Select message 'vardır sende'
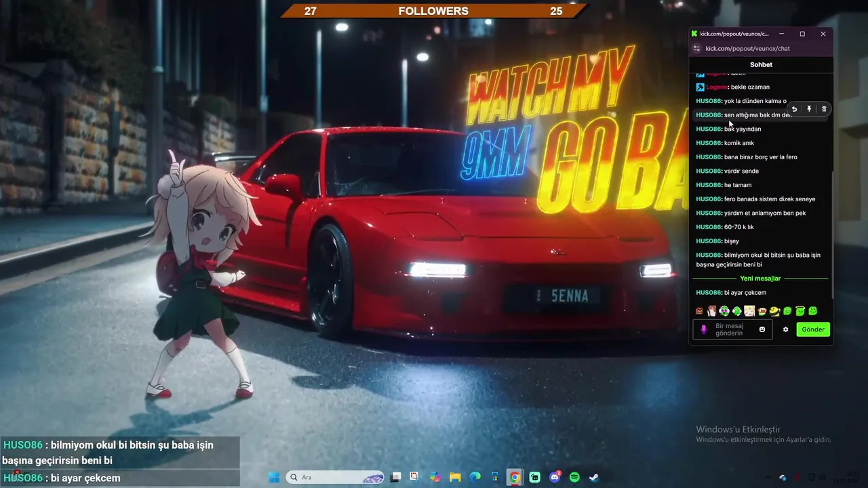 (741, 171)
